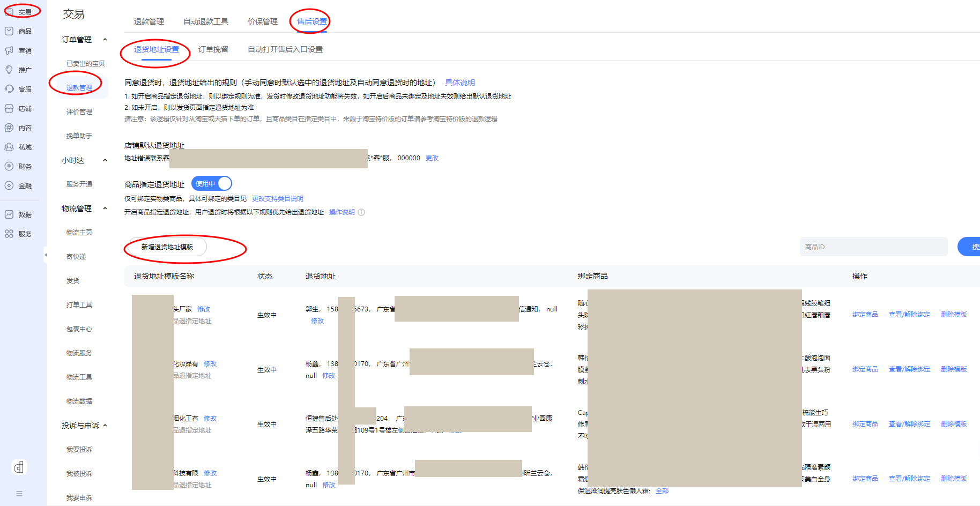Image resolution: width=980 pixels, height=506 pixels.
Task: Collapse the secondary menu with the arrow handle
Action: [46, 255]
